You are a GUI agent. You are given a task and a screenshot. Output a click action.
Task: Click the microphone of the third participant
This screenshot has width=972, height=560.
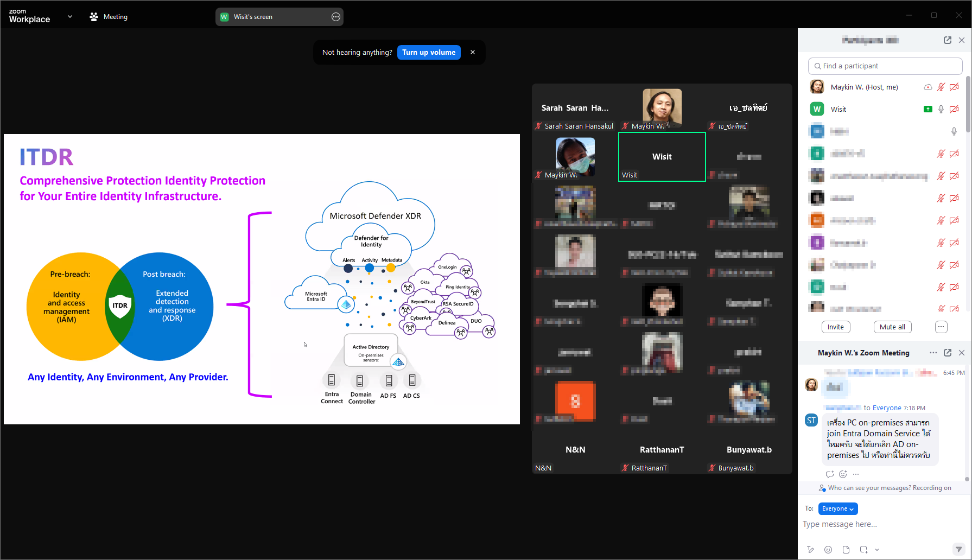[954, 131]
